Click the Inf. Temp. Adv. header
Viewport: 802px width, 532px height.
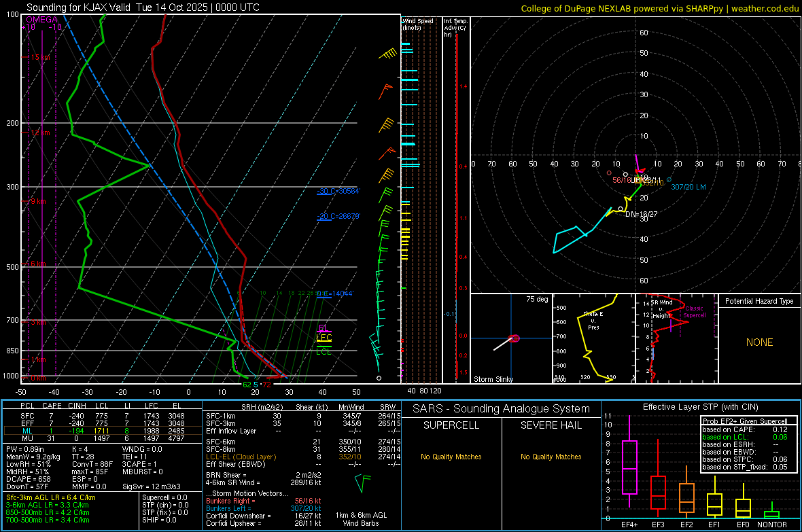[455, 28]
